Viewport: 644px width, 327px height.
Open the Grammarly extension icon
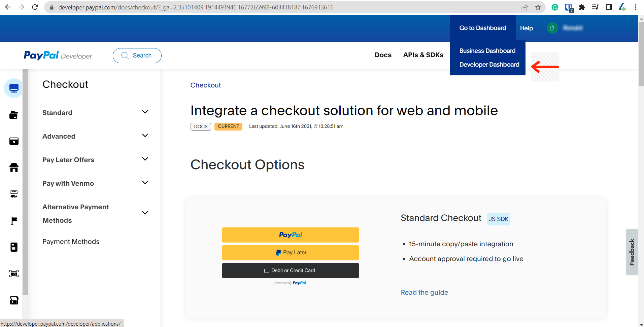(x=555, y=7)
